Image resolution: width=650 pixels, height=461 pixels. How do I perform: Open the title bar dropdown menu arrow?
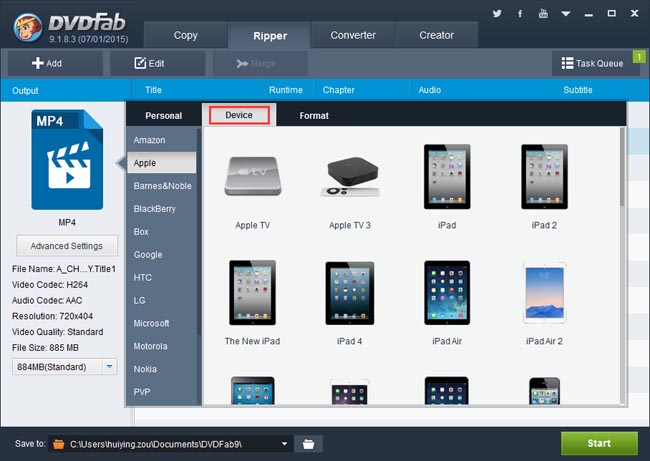[565, 14]
